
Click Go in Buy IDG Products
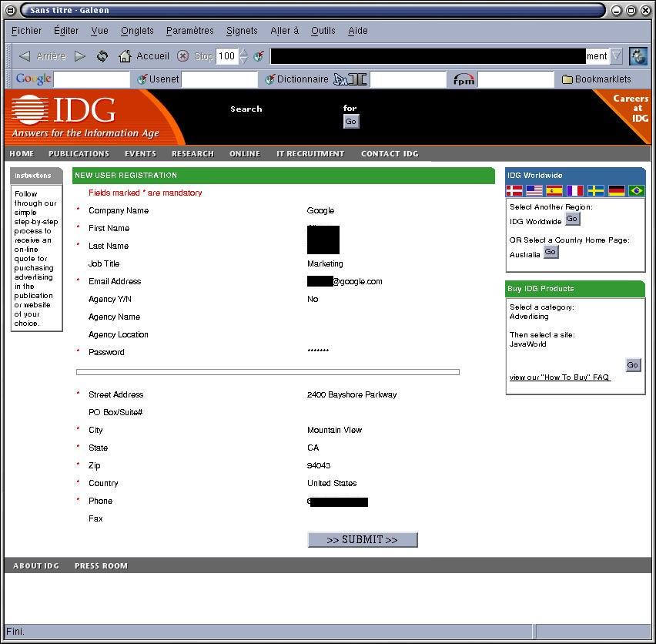pos(633,365)
